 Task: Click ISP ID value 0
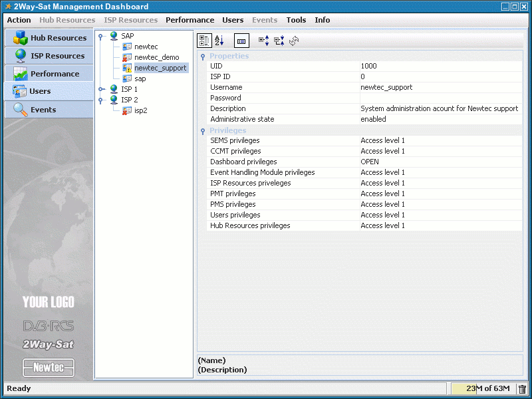click(362, 76)
